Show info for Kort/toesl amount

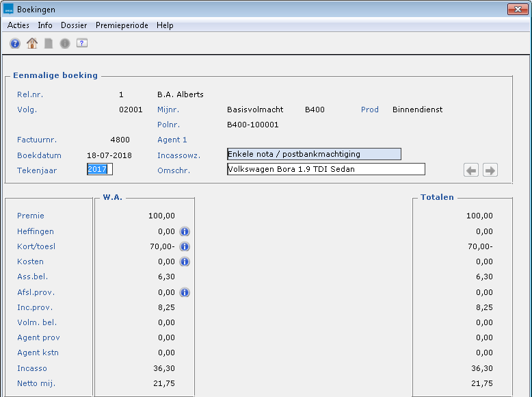click(184, 247)
